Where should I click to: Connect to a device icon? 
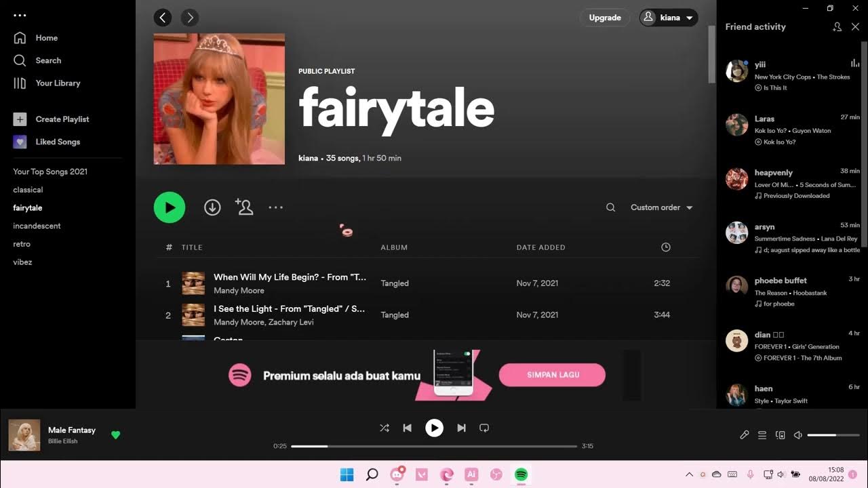pyautogui.click(x=781, y=435)
